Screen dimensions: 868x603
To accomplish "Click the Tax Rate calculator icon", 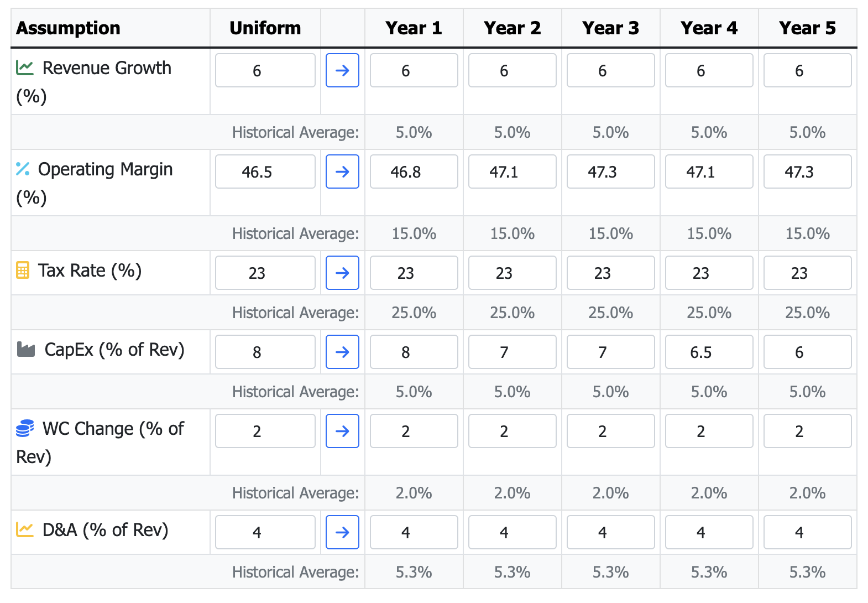I will coord(23,271).
